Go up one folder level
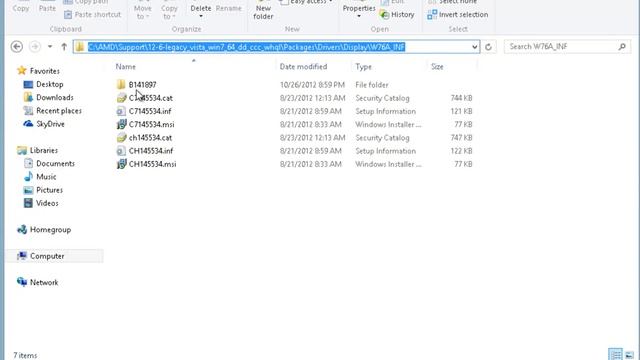The image size is (640, 360). coord(64,47)
